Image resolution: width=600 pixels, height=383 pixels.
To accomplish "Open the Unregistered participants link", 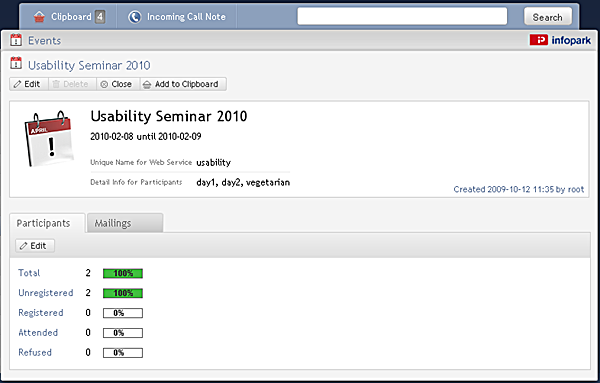I will 46,293.
